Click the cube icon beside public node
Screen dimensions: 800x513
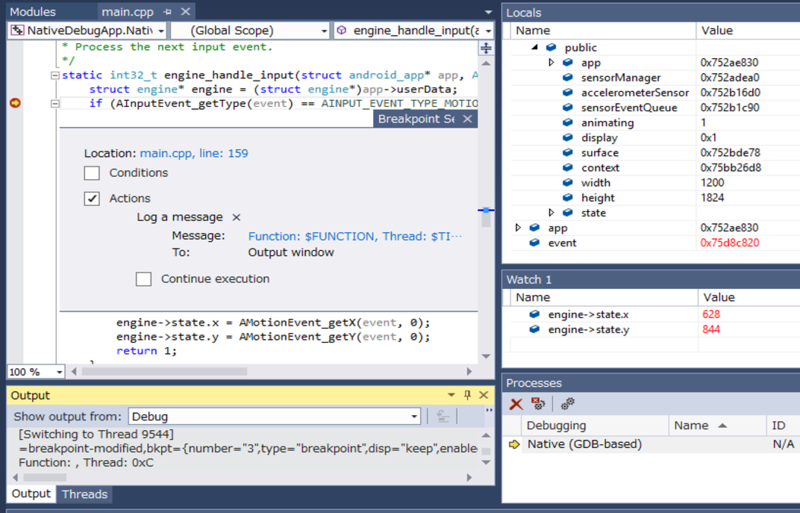point(551,47)
